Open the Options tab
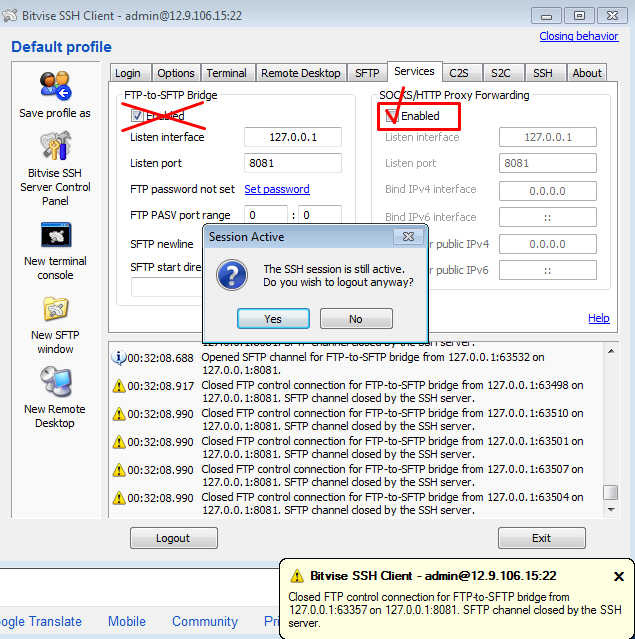The image size is (635, 639). click(x=176, y=73)
